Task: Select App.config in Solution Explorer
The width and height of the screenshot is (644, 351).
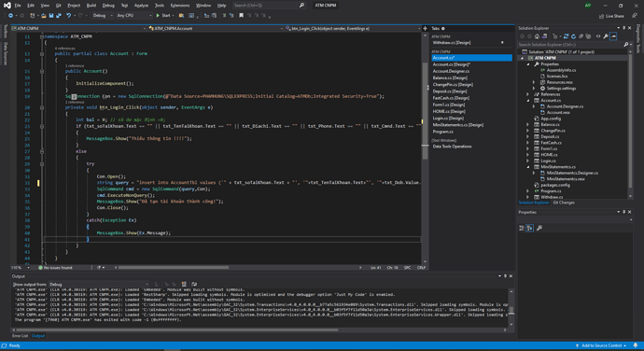Action: [551, 119]
